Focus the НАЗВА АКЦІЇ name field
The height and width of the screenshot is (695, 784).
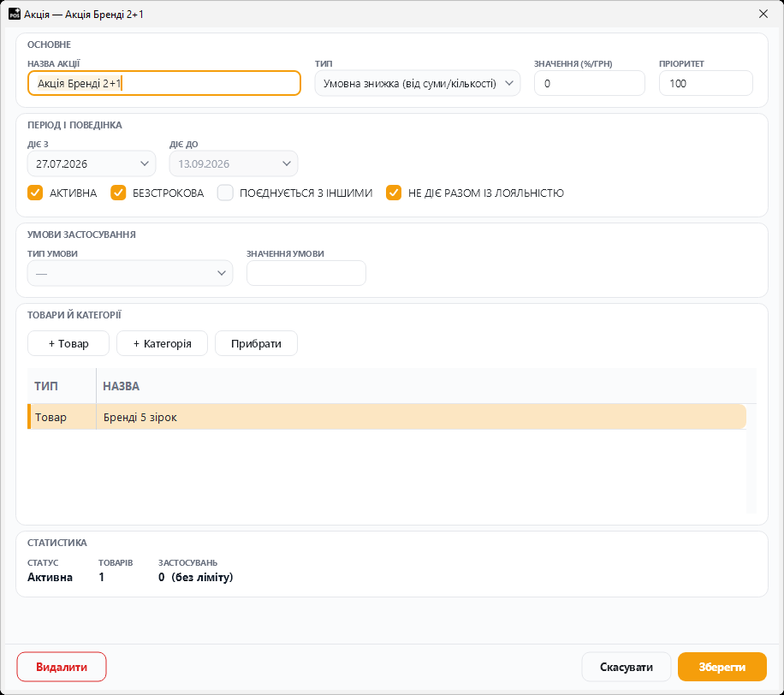[x=164, y=84]
